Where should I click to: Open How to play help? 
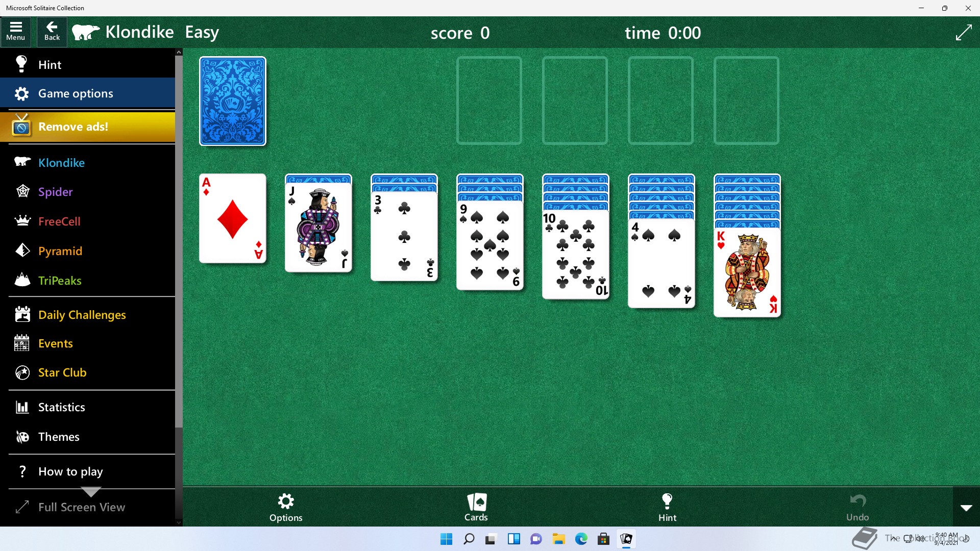coord(88,471)
